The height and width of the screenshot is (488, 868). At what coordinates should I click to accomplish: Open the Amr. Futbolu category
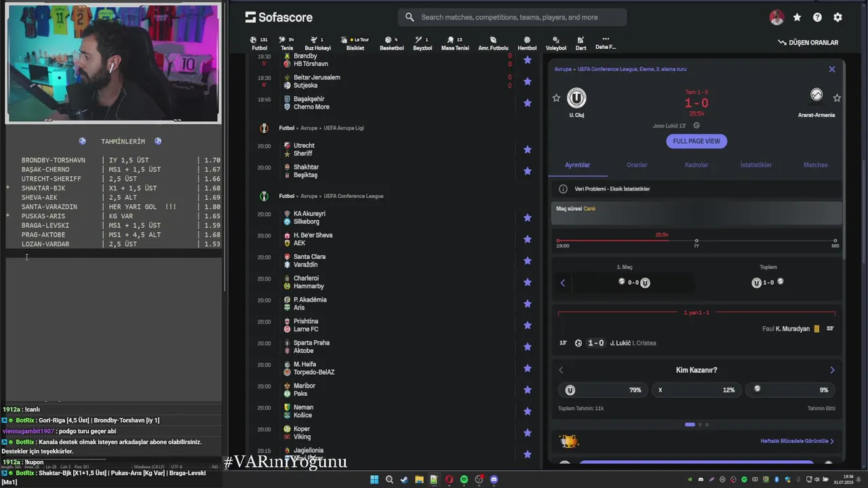[493, 43]
